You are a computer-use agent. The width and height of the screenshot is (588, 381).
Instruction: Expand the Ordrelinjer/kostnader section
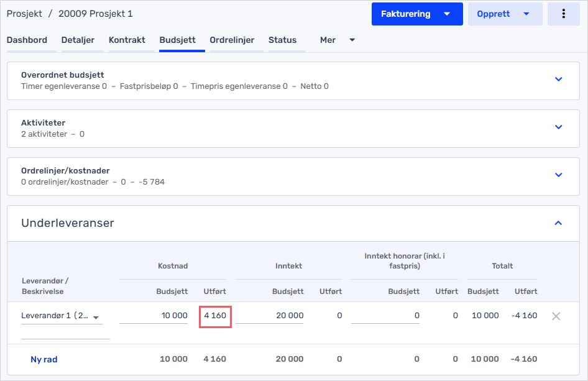point(558,175)
